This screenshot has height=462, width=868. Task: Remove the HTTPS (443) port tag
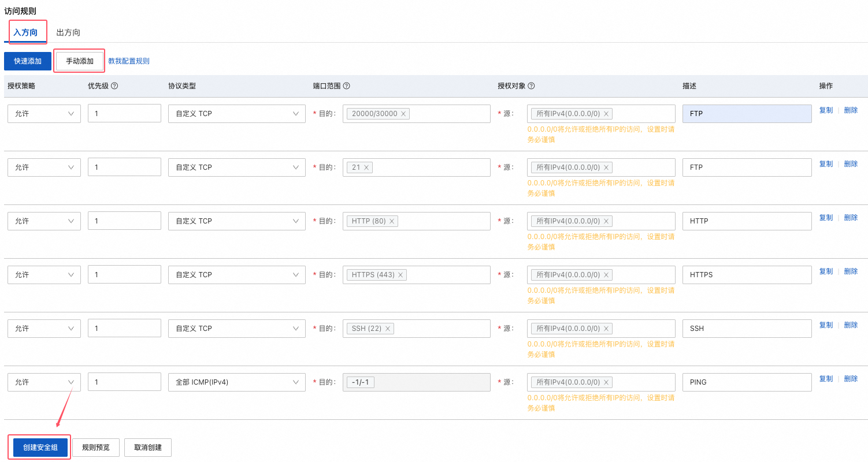click(400, 275)
